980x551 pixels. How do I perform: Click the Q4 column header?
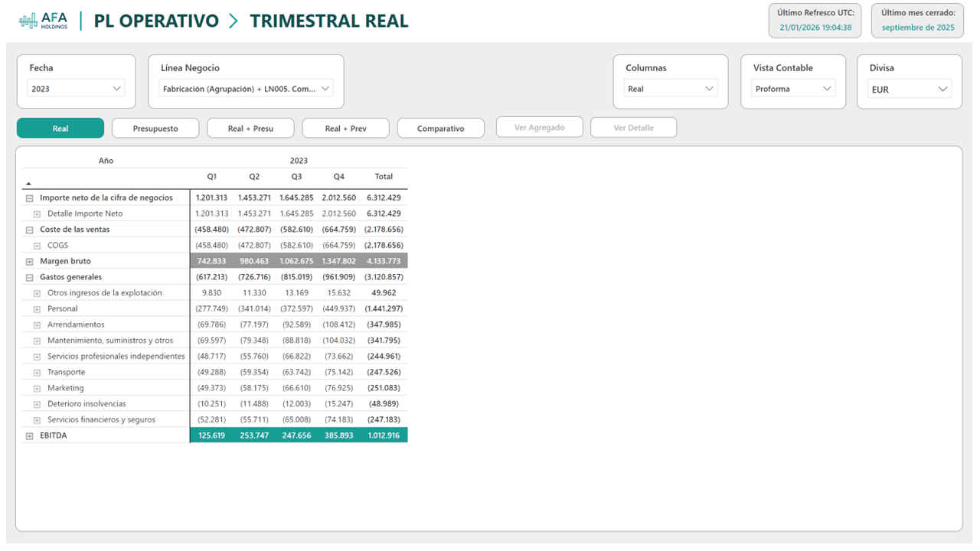(338, 177)
